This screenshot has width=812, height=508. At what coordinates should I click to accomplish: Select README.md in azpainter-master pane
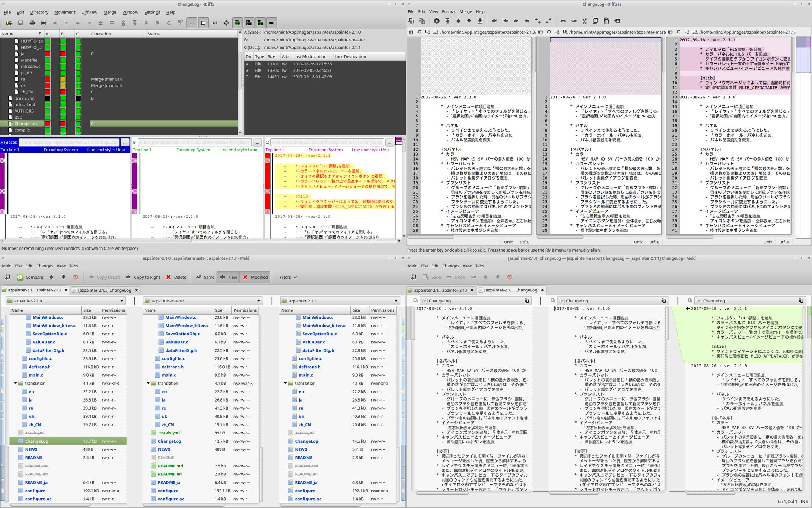click(170, 466)
